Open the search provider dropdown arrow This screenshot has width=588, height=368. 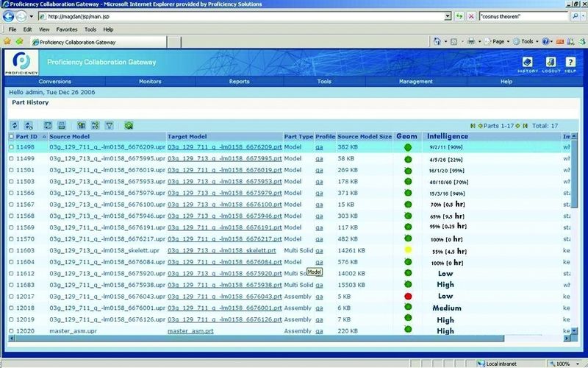coord(581,16)
